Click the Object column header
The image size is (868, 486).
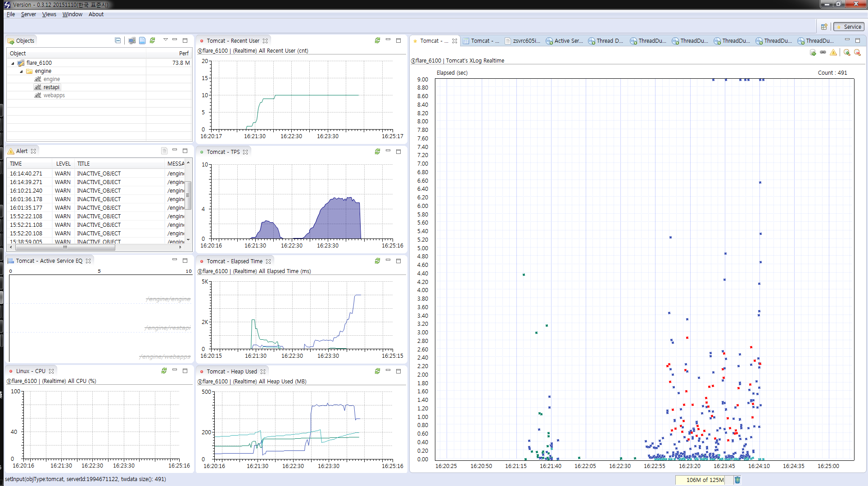click(77, 53)
